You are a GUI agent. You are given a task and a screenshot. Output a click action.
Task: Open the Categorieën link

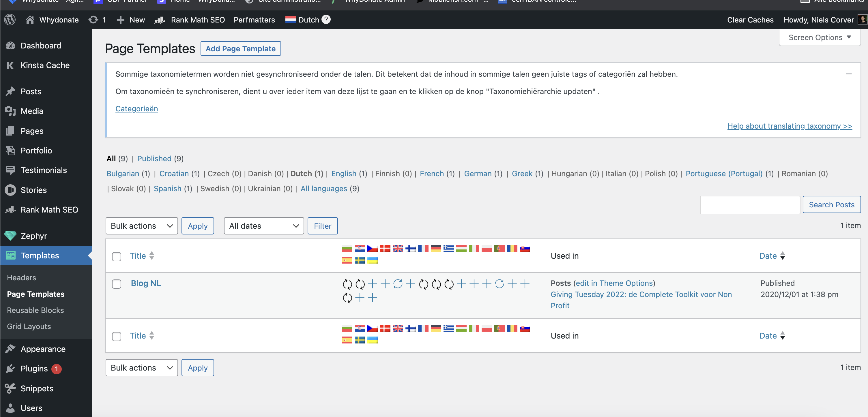click(136, 108)
